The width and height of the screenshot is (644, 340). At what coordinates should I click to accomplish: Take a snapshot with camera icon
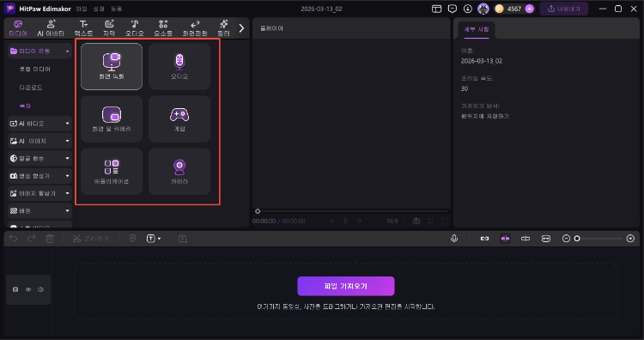click(x=416, y=221)
